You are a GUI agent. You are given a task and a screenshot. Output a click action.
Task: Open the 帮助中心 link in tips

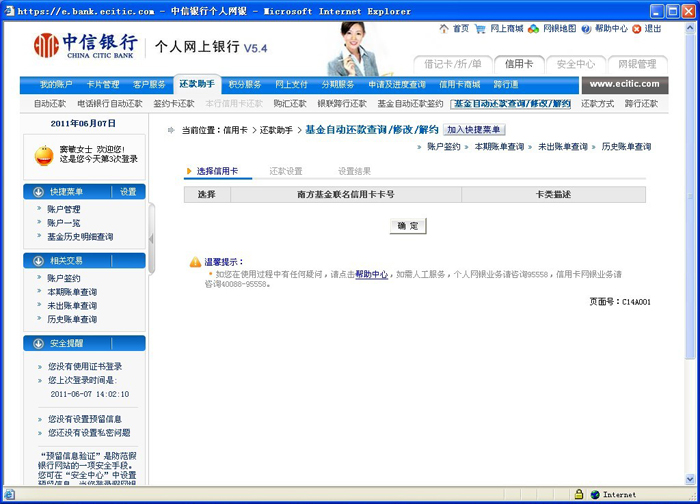(x=371, y=273)
